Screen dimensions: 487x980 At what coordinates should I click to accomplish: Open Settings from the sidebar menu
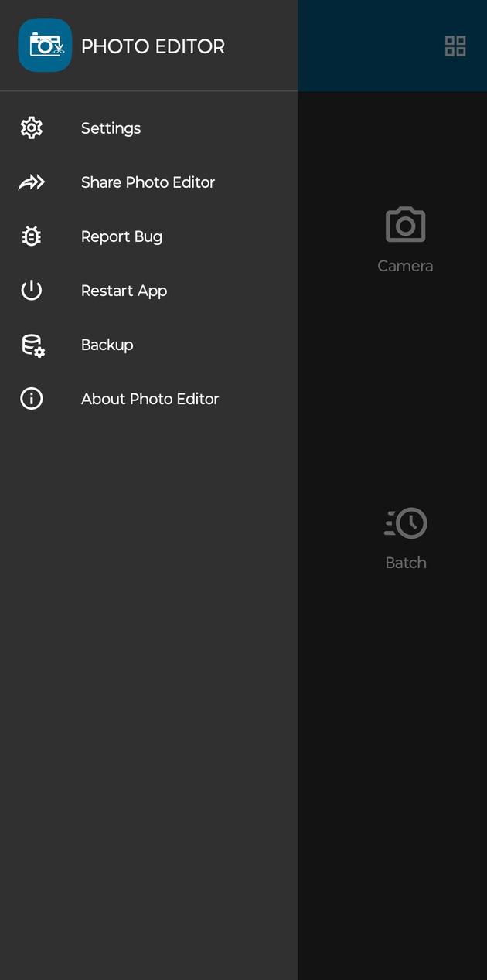(111, 128)
